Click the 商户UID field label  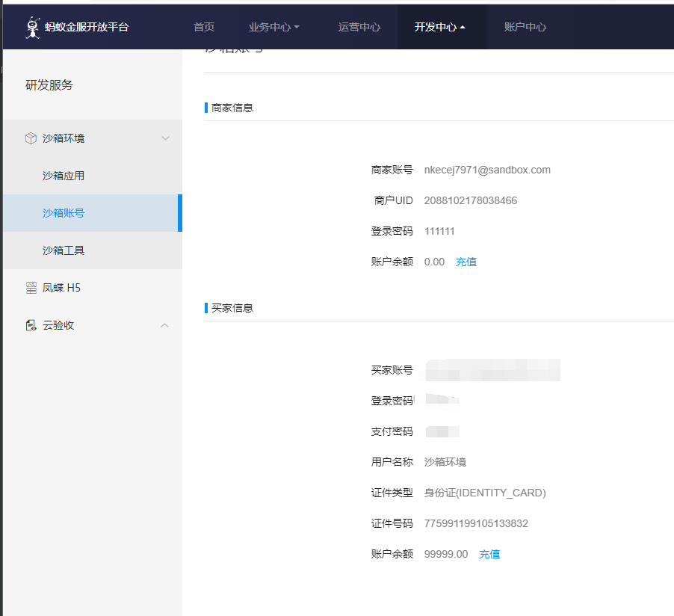393,200
